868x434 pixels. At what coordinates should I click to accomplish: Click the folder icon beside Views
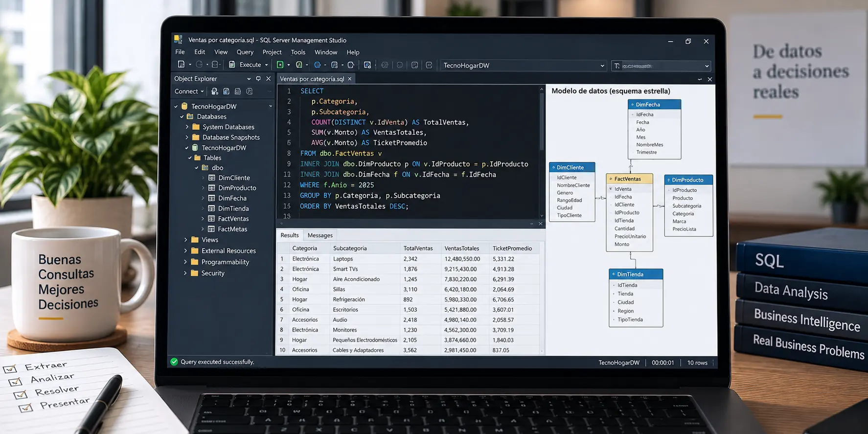coord(195,240)
